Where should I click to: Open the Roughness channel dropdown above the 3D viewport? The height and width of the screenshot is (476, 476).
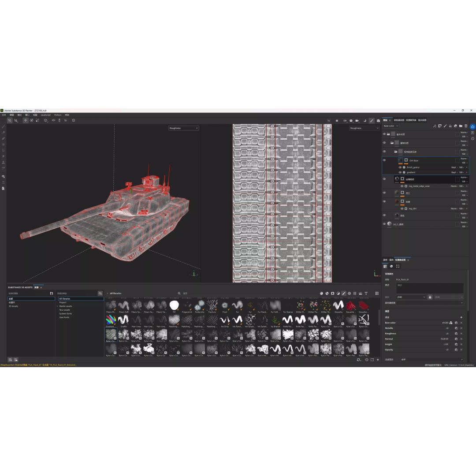[x=184, y=128]
